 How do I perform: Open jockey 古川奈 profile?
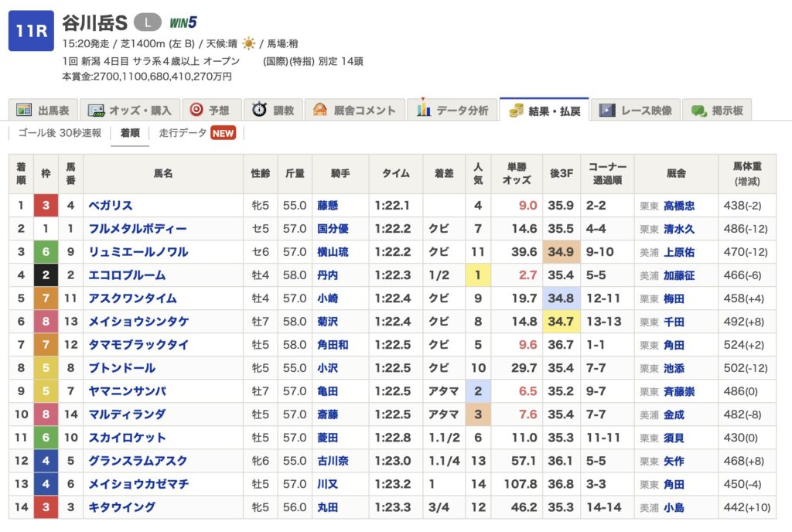coord(333,461)
